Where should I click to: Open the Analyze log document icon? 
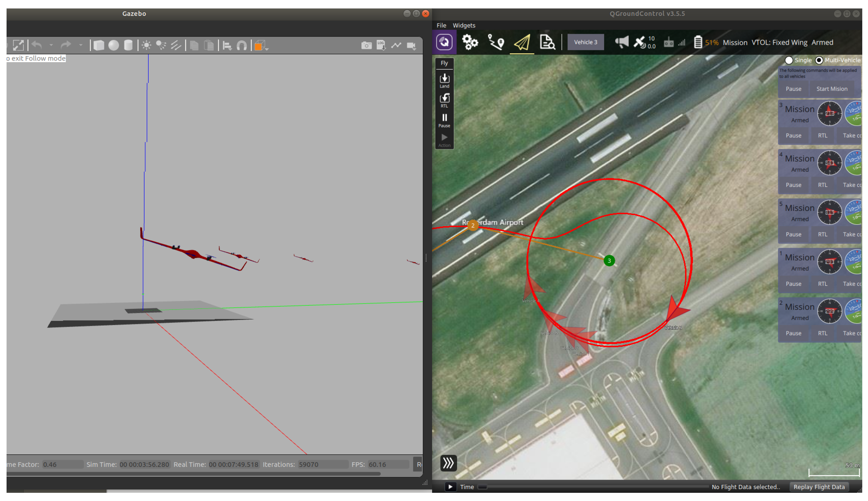coord(547,42)
